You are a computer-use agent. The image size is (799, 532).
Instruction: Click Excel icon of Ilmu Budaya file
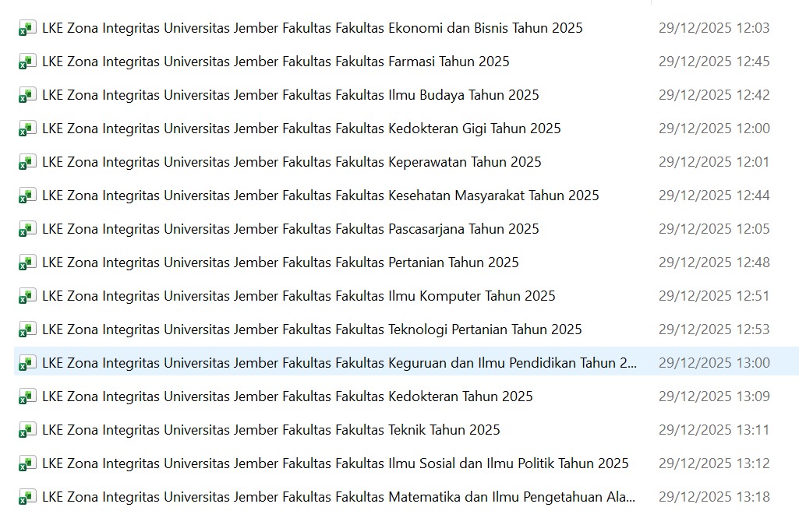(x=27, y=96)
